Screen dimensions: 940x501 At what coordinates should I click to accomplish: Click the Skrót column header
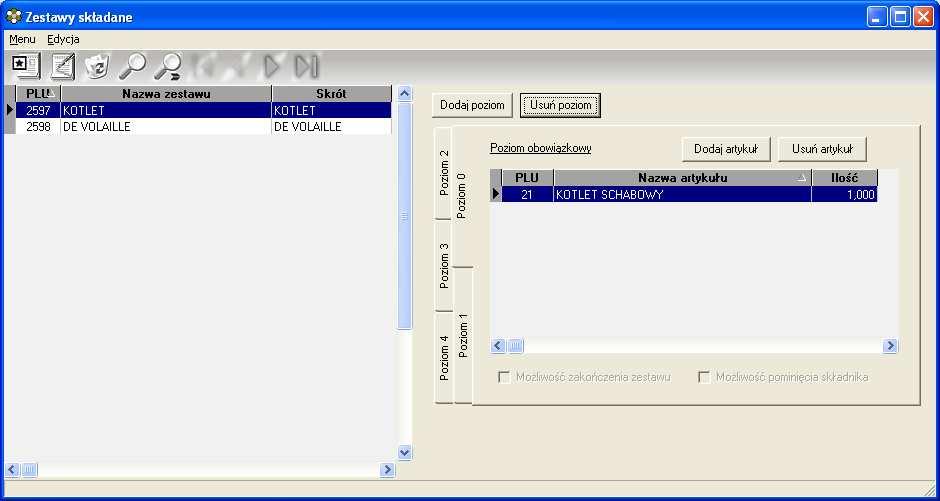(x=332, y=93)
